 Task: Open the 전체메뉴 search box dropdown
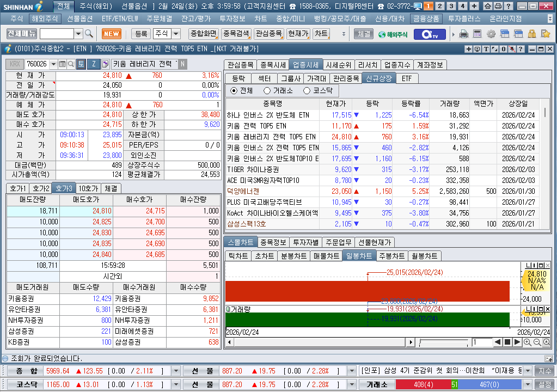[78, 34]
